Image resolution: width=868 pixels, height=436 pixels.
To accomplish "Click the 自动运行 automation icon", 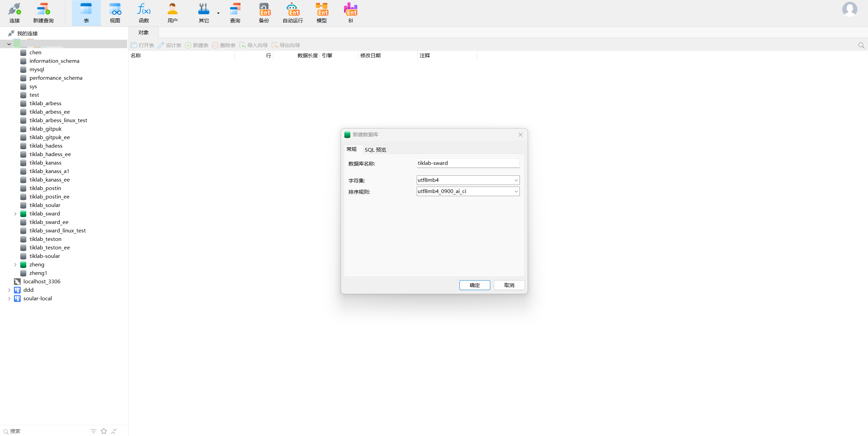I will click(x=293, y=13).
